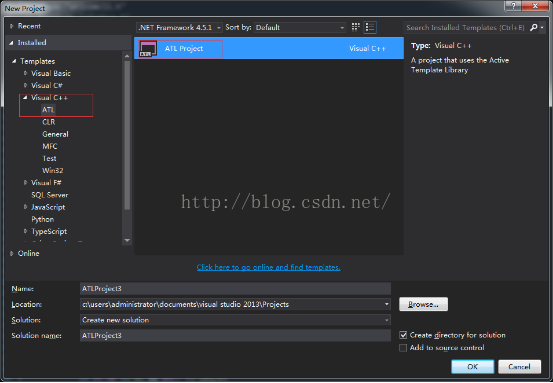Open the Location path dropdown
Image resolution: width=553 pixels, height=383 pixels.
click(387, 304)
